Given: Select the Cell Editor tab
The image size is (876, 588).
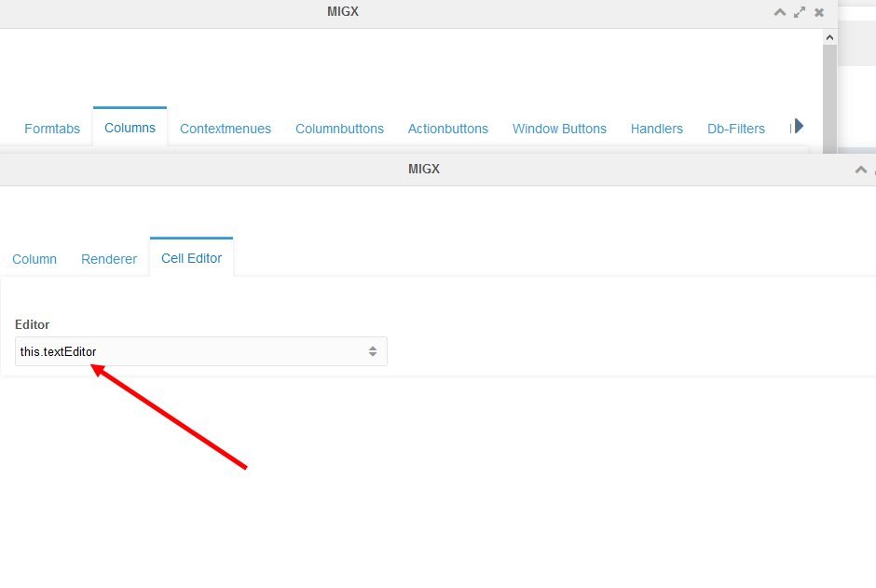Looking at the screenshot, I should point(191,258).
